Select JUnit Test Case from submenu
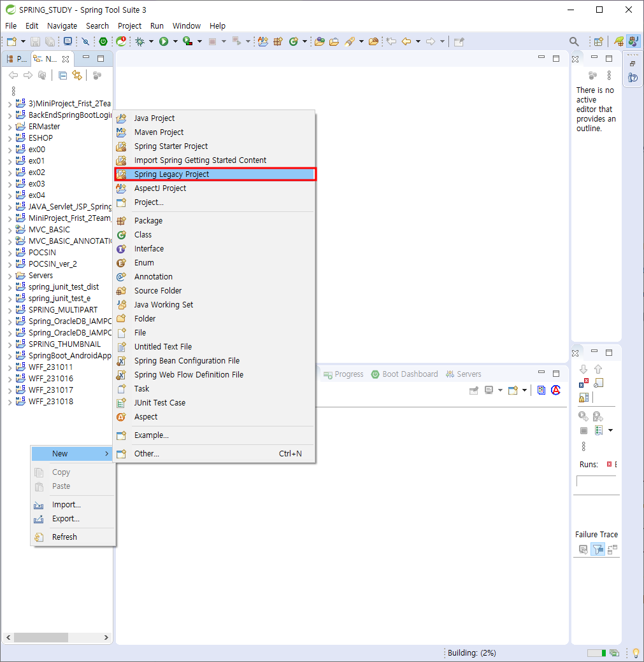The image size is (644, 662). pyautogui.click(x=215, y=403)
